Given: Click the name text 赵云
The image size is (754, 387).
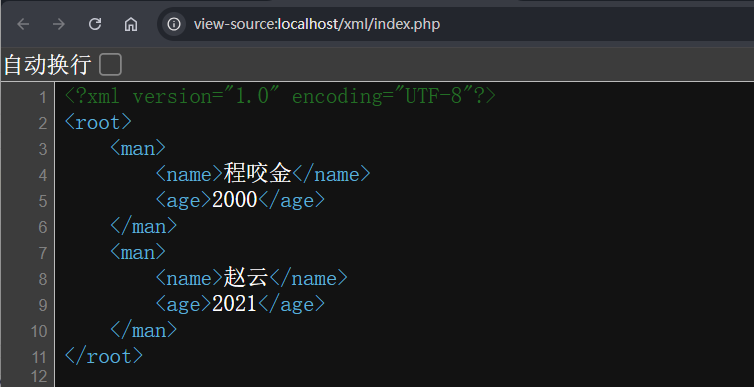Looking at the screenshot, I should click(246, 277).
